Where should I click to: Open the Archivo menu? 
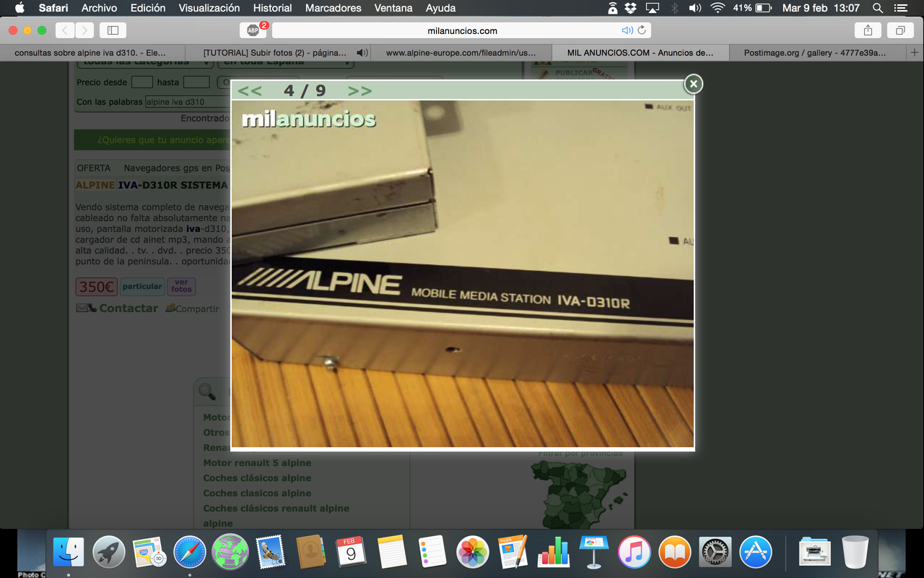click(x=99, y=8)
